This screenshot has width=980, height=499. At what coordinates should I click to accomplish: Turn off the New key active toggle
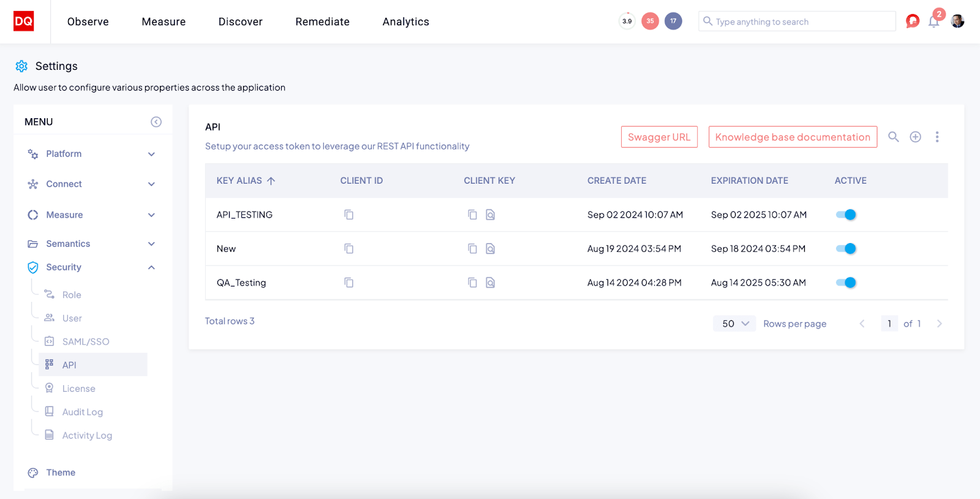click(x=846, y=249)
